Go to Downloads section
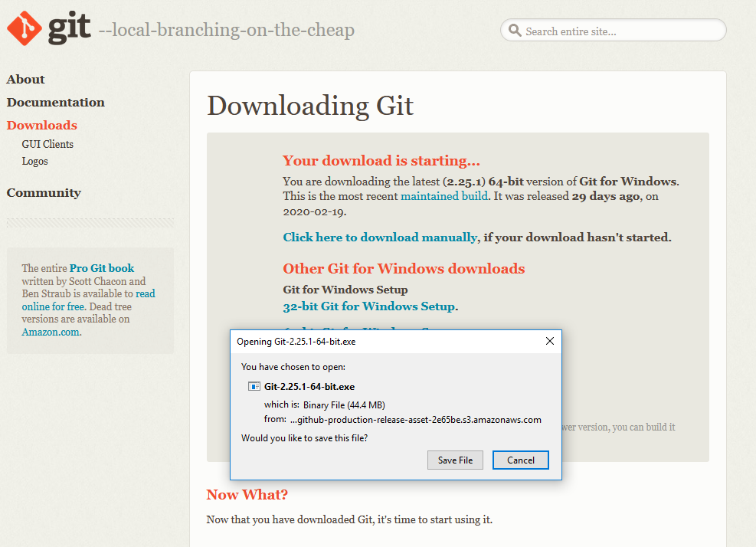756x547 pixels. point(42,126)
